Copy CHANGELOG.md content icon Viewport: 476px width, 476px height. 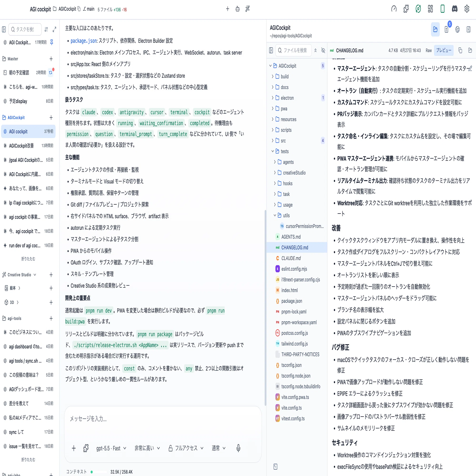(460, 50)
